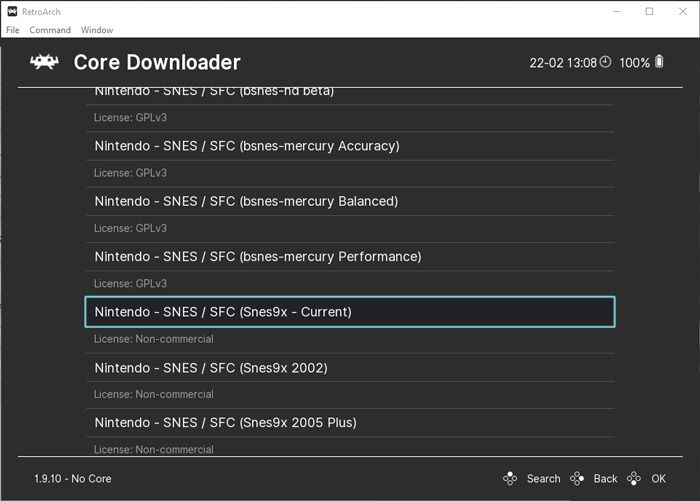Click the gamepad icon next to Back
Viewport: 700px width, 501px height.
tap(577, 479)
